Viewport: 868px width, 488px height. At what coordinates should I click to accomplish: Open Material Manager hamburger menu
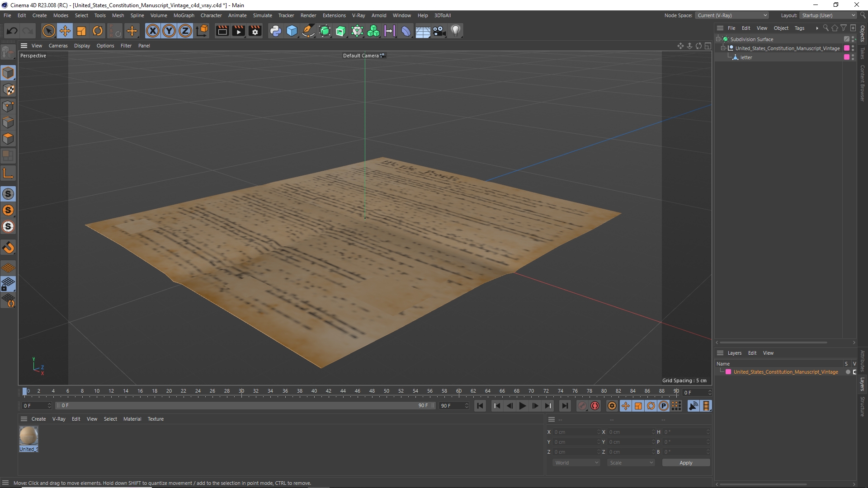[x=24, y=419]
